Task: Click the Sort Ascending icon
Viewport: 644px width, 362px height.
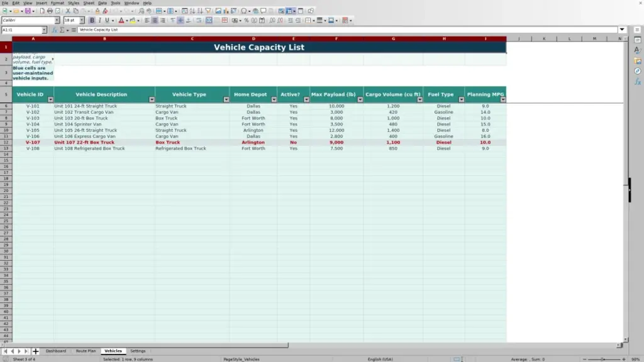Action: pos(192,11)
